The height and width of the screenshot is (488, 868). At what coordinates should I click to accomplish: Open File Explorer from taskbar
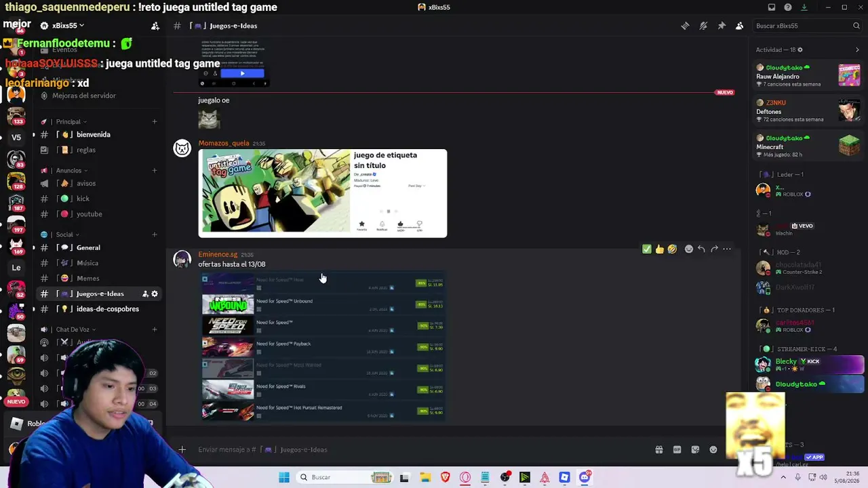point(425,477)
